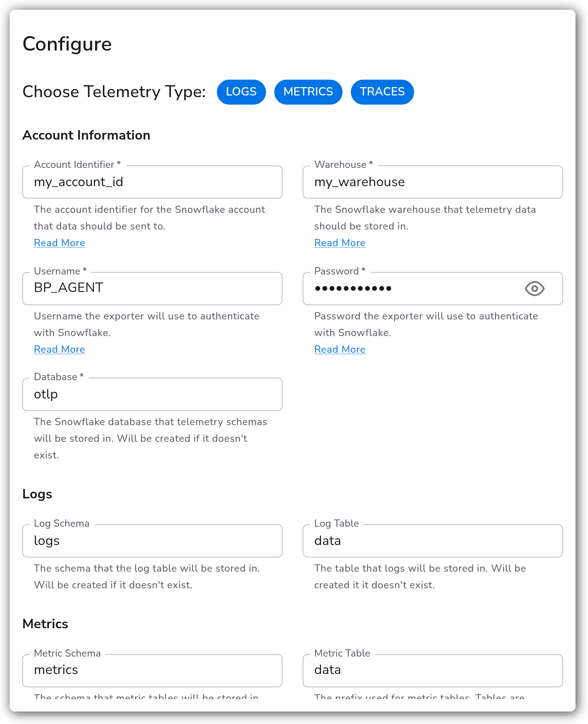Click the Metrics section heading
Screen dimensions: 588x724
[45, 624]
